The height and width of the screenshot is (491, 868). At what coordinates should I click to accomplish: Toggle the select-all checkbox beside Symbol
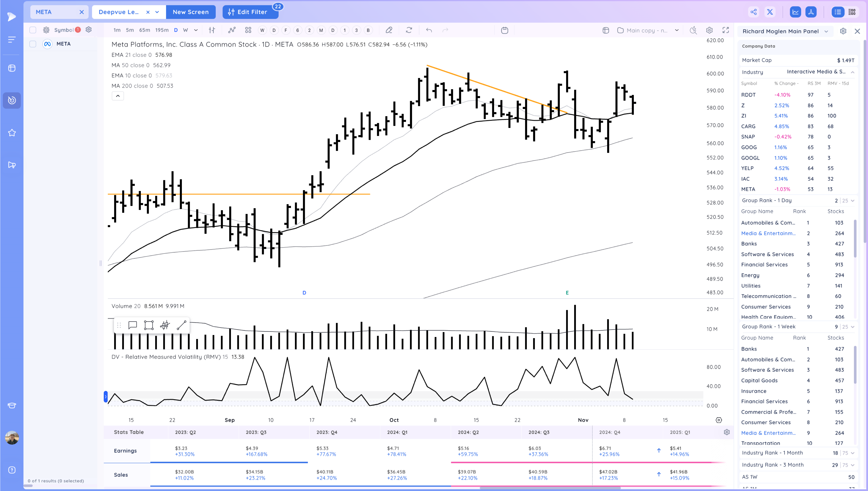pos(33,30)
